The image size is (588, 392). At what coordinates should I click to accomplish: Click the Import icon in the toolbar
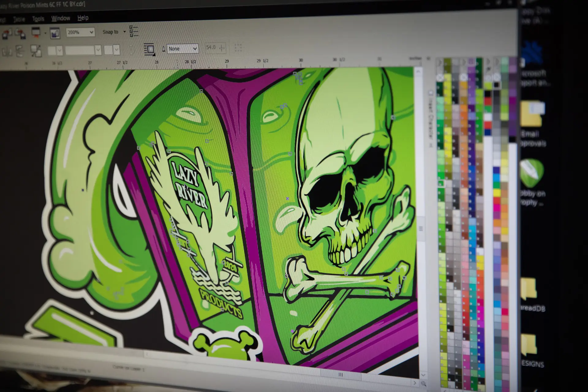[x=7, y=34]
